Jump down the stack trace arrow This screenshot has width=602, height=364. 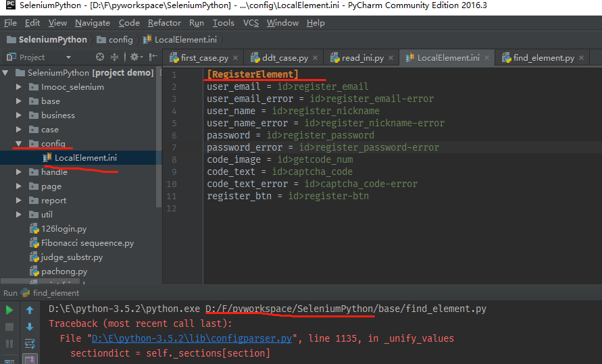pyautogui.click(x=30, y=327)
